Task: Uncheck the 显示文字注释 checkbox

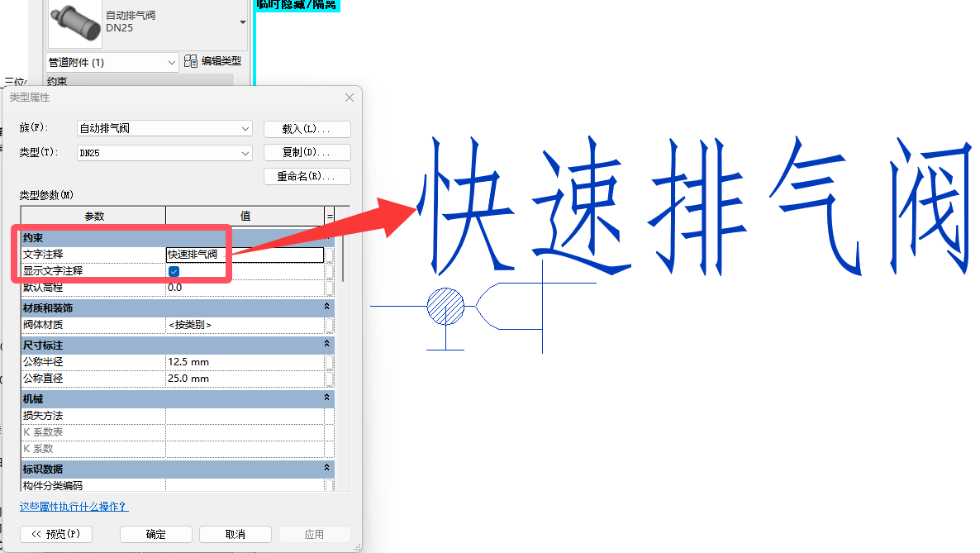Action: coord(174,271)
